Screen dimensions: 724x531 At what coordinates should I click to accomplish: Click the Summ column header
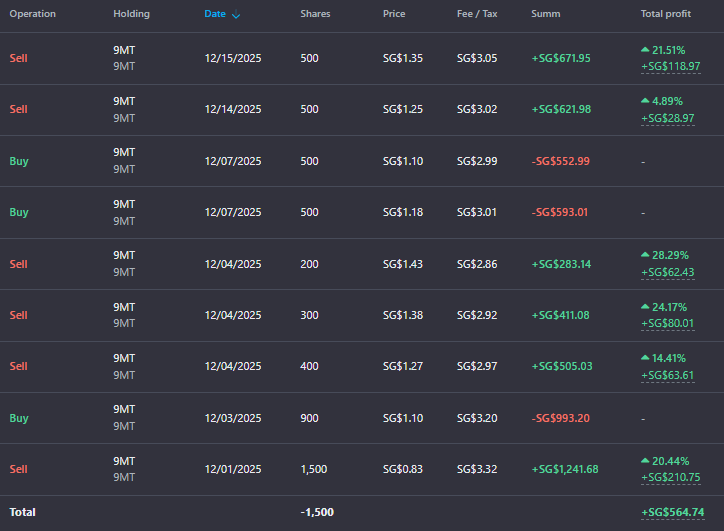tap(545, 14)
